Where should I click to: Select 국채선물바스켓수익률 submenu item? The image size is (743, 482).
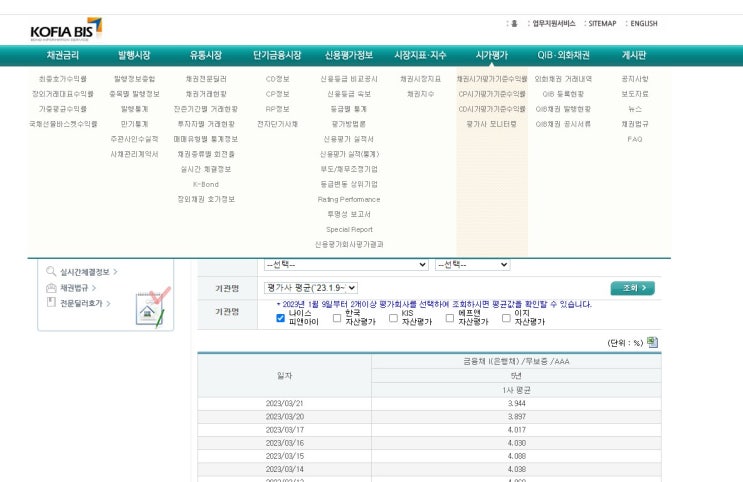(63, 124)
